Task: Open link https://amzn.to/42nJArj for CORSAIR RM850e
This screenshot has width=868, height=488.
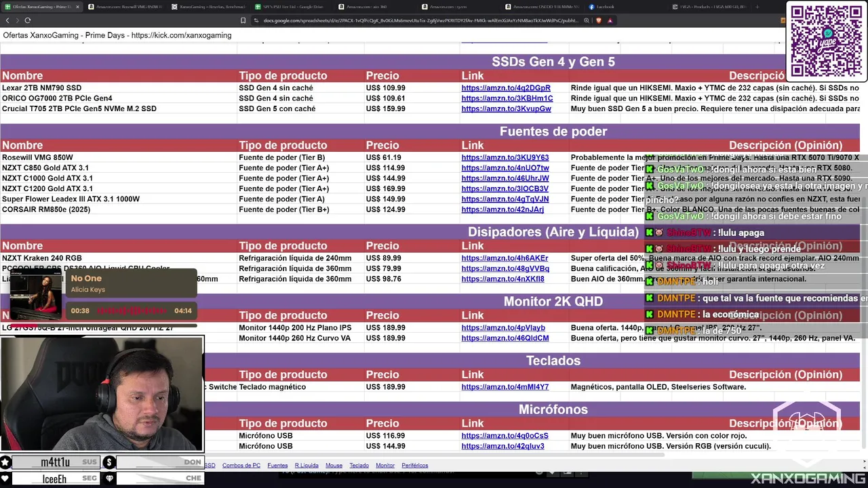Action: pyautogui.click(x=502, y=209)
